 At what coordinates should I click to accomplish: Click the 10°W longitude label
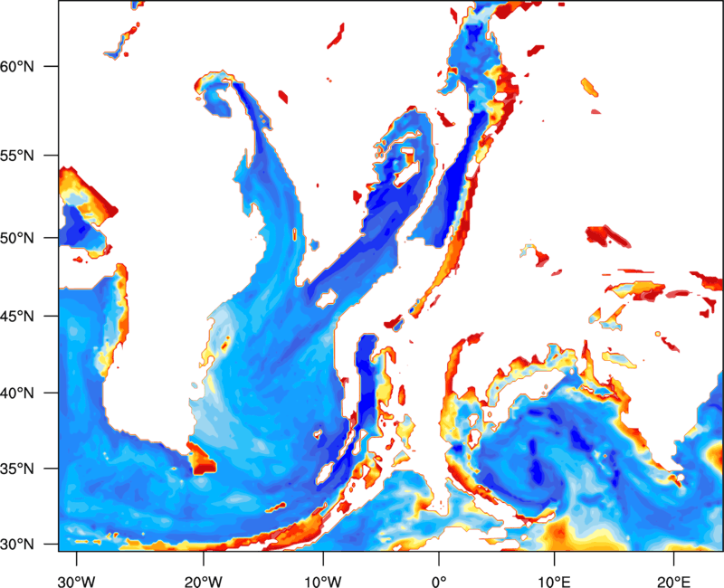point(323,582)
